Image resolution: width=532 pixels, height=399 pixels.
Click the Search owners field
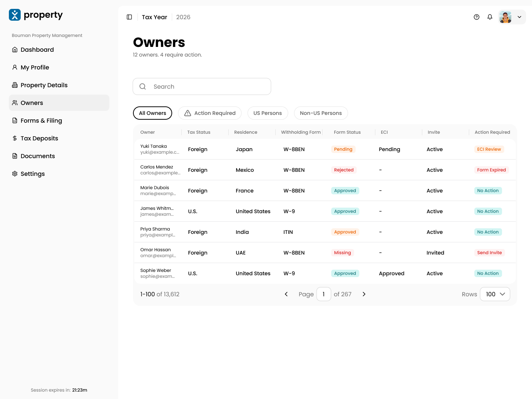[202, 86]
